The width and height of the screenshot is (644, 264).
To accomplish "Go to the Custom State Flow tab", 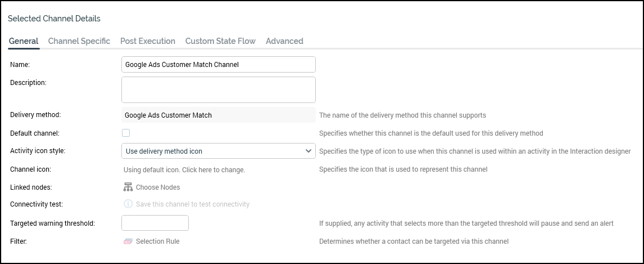I will (220, 41).
